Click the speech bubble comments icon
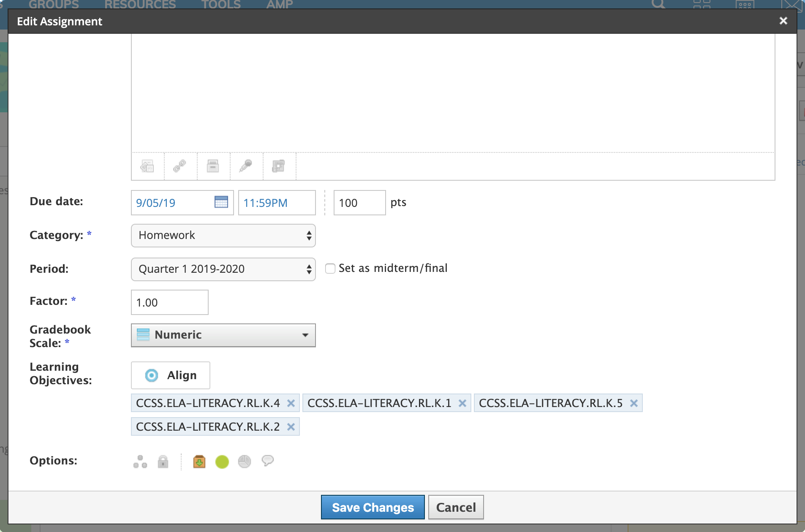Screen dimensions: 805x532 point(268,461)
